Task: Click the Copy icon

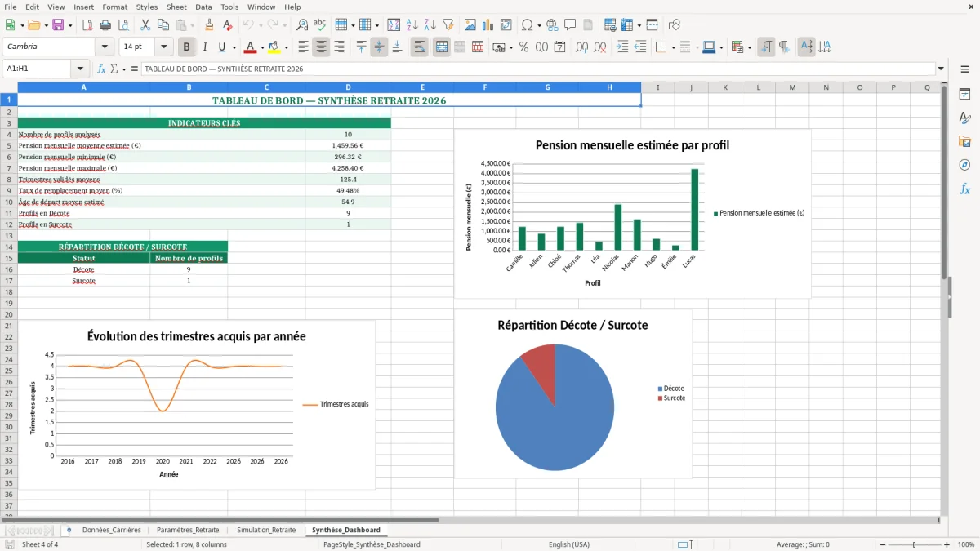Action: pos(163,25)
